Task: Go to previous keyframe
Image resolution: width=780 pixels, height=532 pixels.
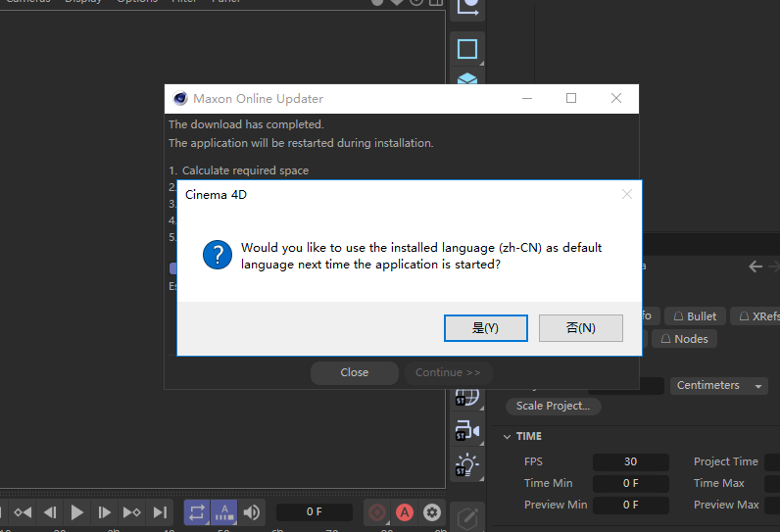Action: click(x=23, y=512)
